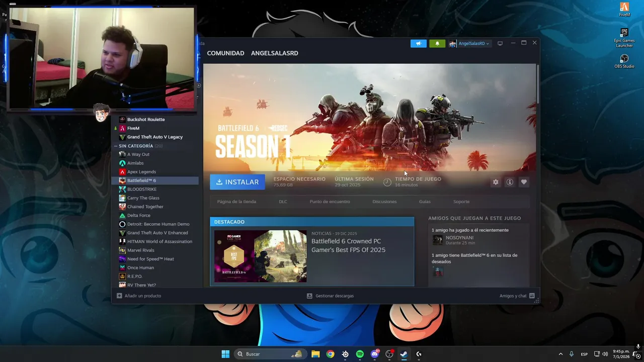Open the Soporte tab
644x362 pixels.
(x=461, y=202)
